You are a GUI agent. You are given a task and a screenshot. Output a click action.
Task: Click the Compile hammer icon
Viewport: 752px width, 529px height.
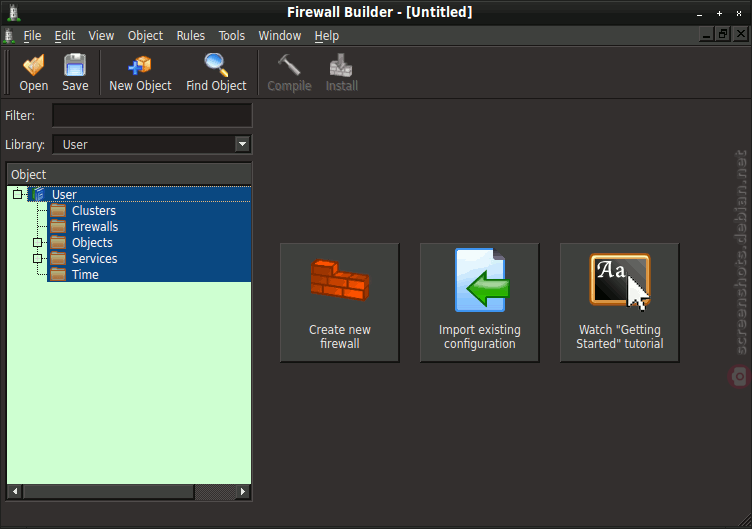point(289,72)
